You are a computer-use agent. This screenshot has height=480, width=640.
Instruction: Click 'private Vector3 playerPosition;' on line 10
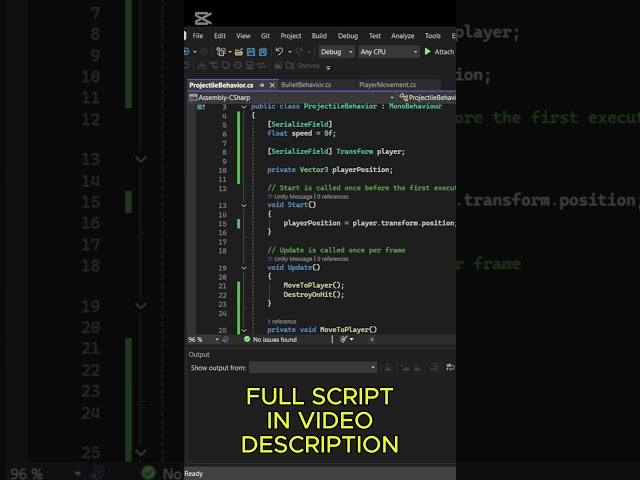tap(330, 170)
